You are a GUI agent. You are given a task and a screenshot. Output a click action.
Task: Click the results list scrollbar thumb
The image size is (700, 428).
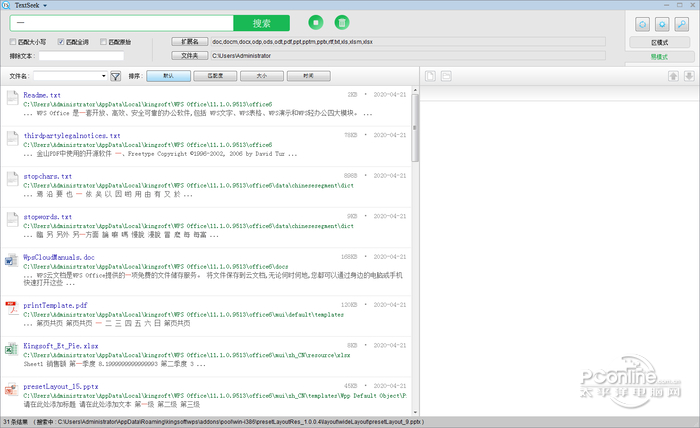[x=415, y=128]
